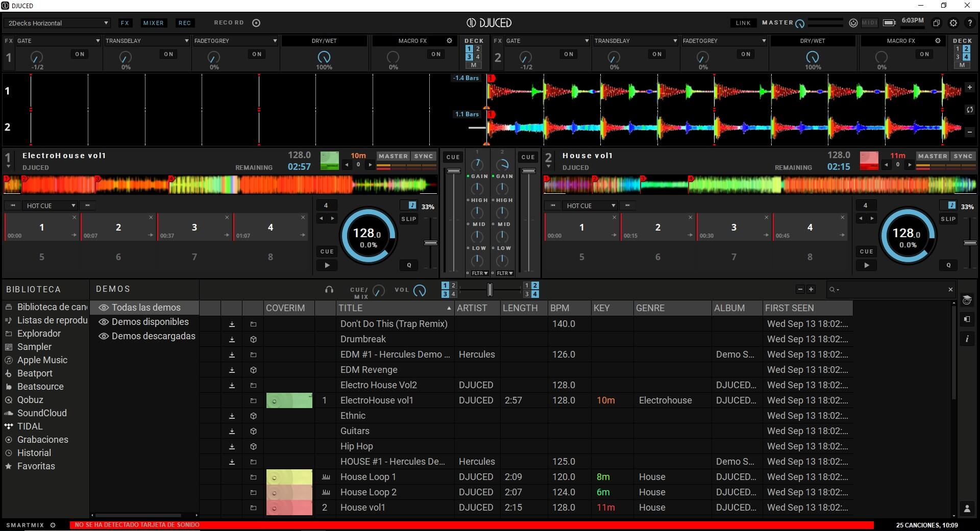Viewport: 980px width, 531px height.
Task: Click the folder icon in House vol1 row
Action: [x=253, y=508]
